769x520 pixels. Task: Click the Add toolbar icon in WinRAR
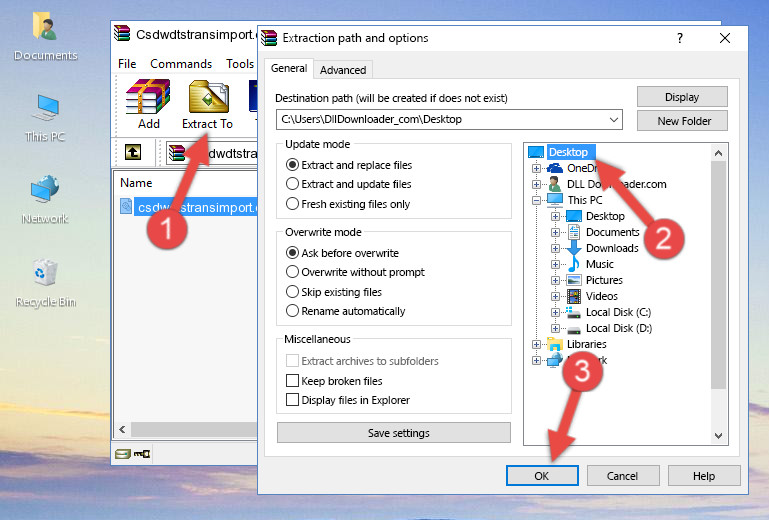coord(148,104)
